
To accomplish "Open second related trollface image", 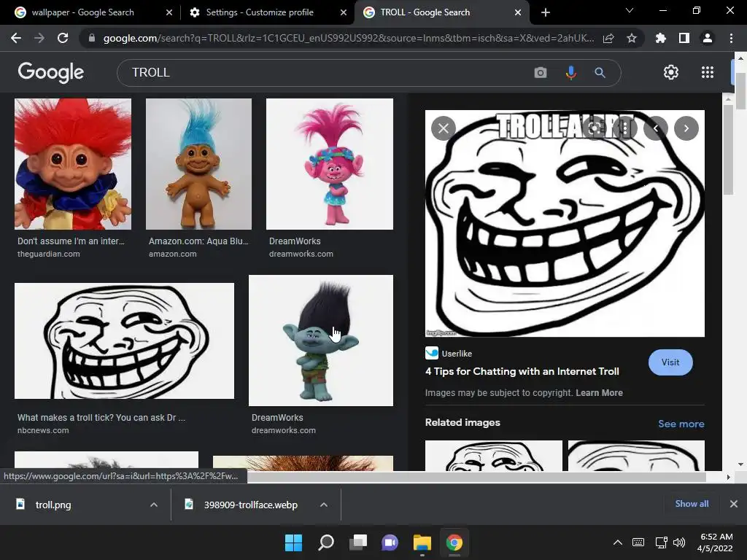I will pos(636,456).
